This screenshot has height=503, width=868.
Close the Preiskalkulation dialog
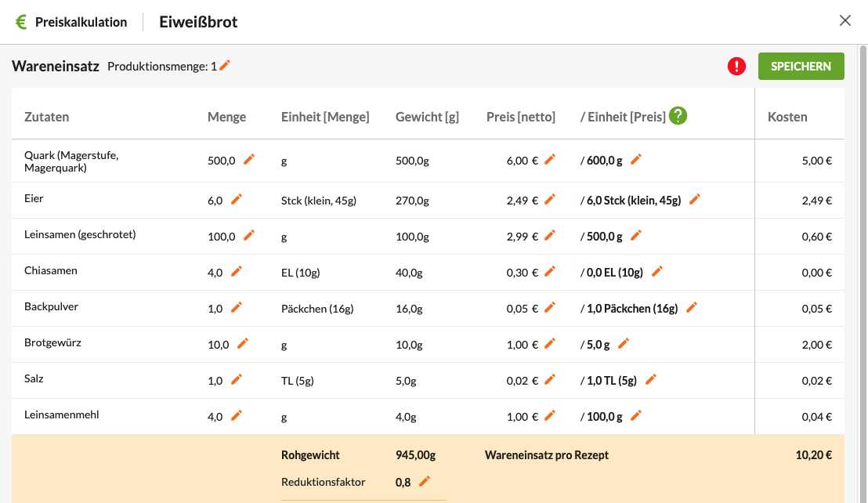tap(844, 20)
